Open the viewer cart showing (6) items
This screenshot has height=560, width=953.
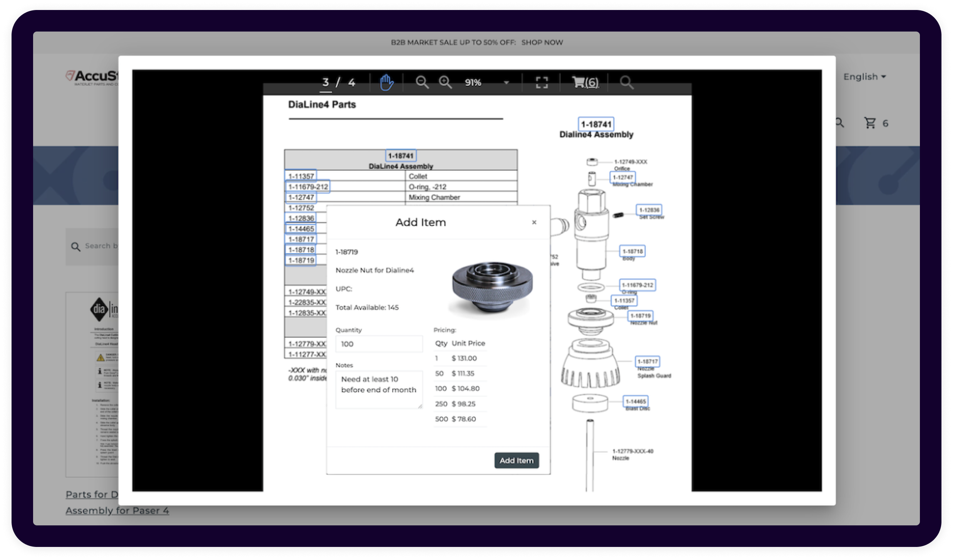tap(585, 82)
